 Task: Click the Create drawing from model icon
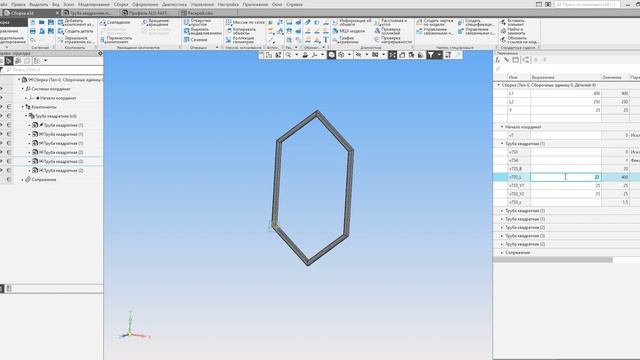coord(419,22)
